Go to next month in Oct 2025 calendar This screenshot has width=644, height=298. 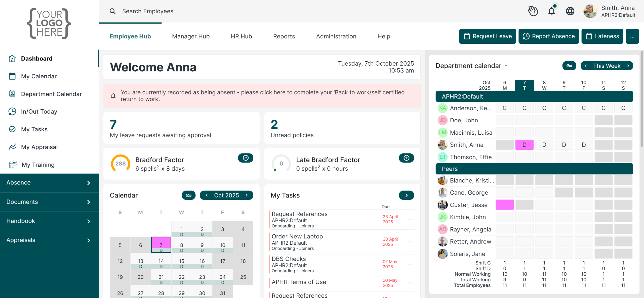click(x=247, y=195)
